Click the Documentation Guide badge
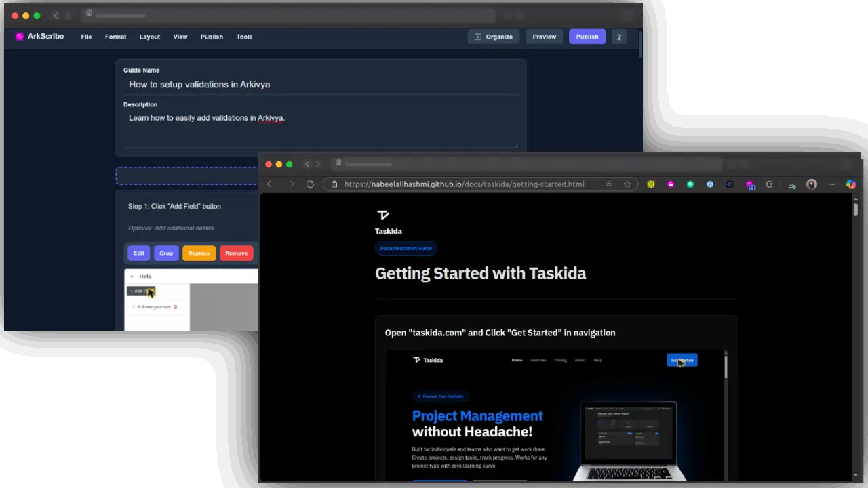The height and width of the screenshot is (488, 868). tap(406, 248)
